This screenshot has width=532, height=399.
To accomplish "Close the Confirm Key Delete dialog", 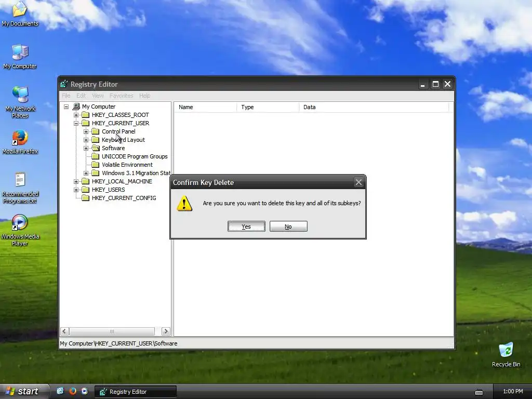I will [358, 182].
